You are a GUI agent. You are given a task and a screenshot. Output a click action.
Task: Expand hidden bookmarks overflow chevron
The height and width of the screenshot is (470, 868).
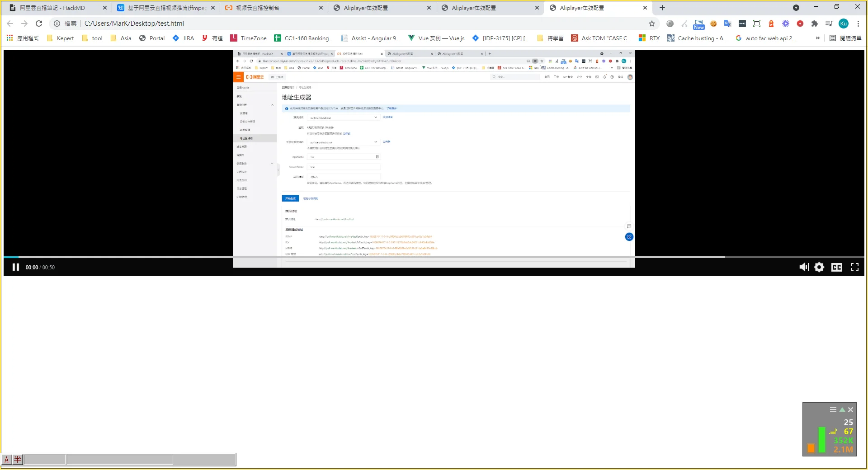click(817, 38)
